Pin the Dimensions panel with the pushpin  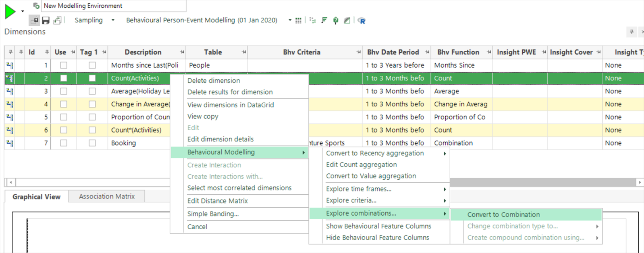click(632, 32)
